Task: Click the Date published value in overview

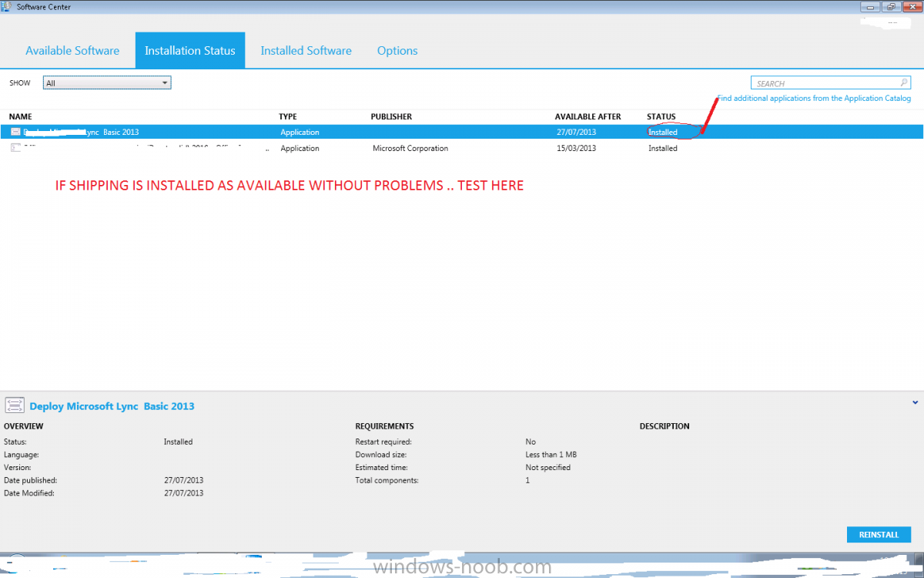Action: [x=183, y=480]
